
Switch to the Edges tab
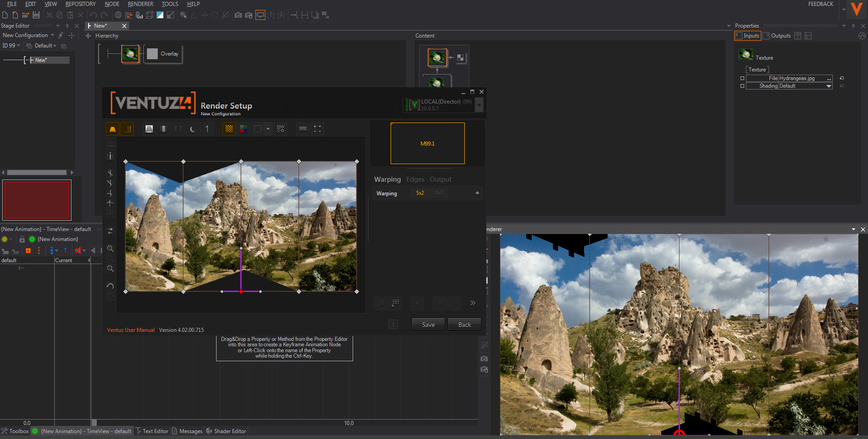click(x=415, y=179)
